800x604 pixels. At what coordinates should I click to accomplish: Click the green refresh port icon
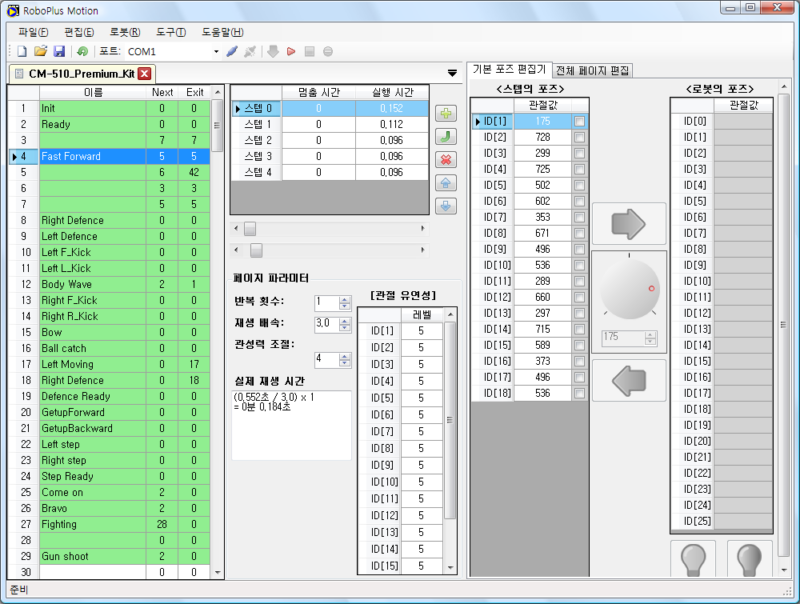(82, 52)
